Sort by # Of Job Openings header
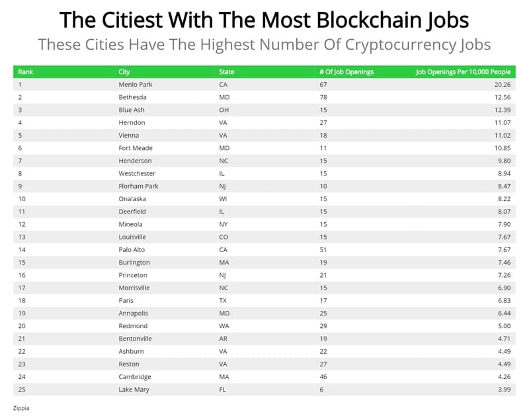This screenshot has height=420, width=529. pyautogui.click(x=345, y=71)
